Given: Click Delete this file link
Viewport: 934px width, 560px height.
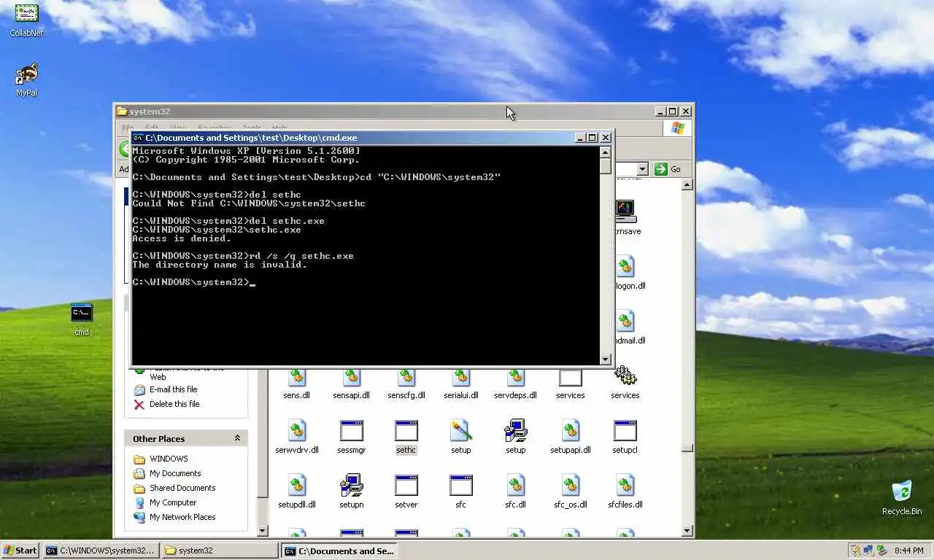Looking at the screenshot, I should [167, 404].
